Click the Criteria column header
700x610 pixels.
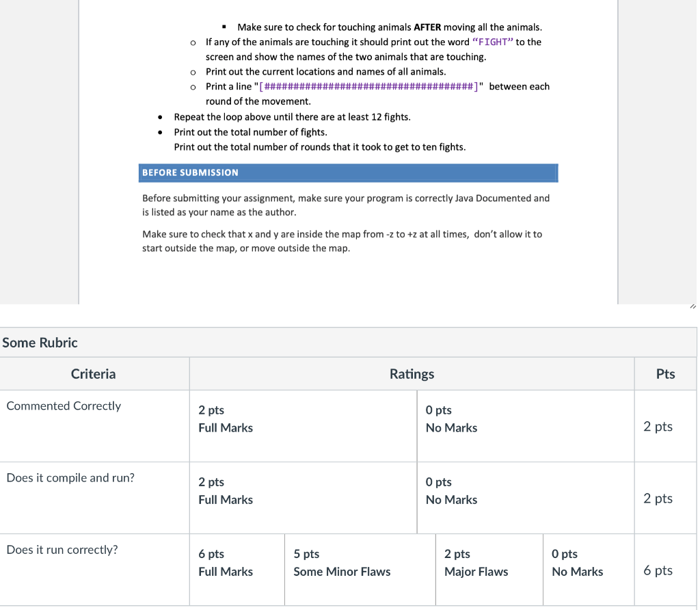tap(94, 373)
